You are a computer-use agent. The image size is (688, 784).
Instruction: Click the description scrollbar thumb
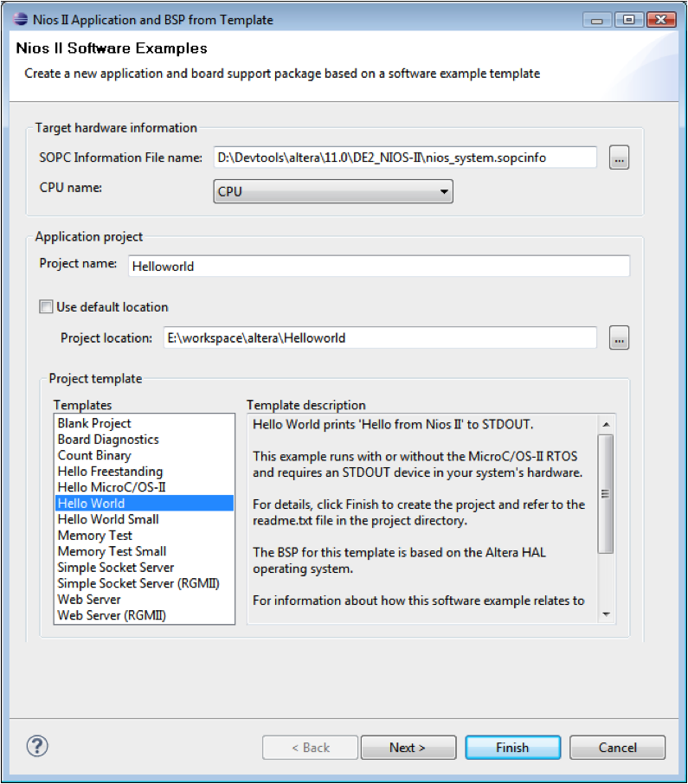[606, 493]
